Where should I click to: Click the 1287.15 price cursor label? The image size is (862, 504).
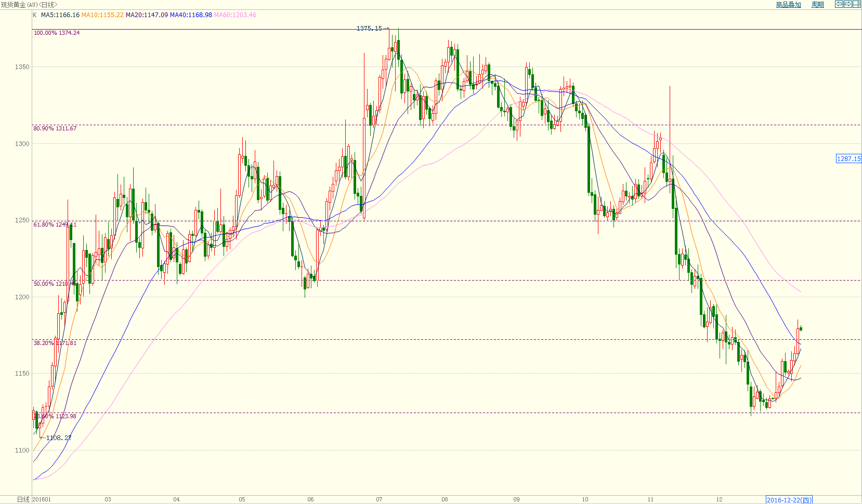[848, 158]
